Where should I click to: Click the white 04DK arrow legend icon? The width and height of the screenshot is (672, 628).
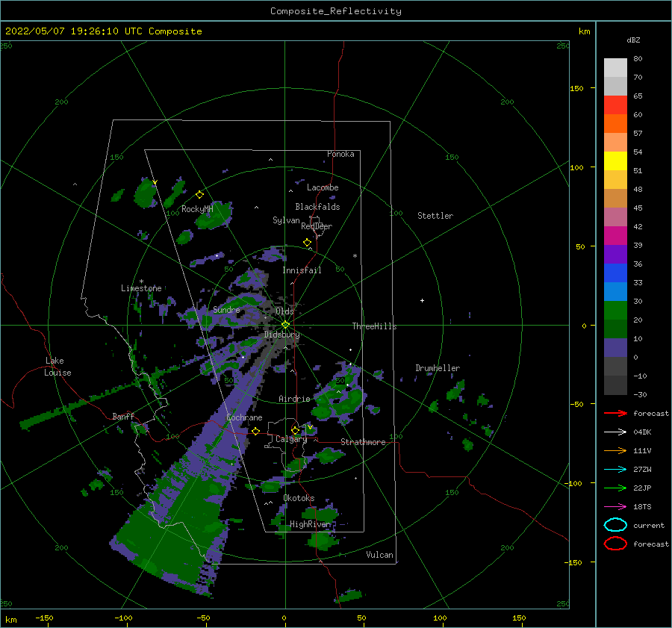coord(615,432)
